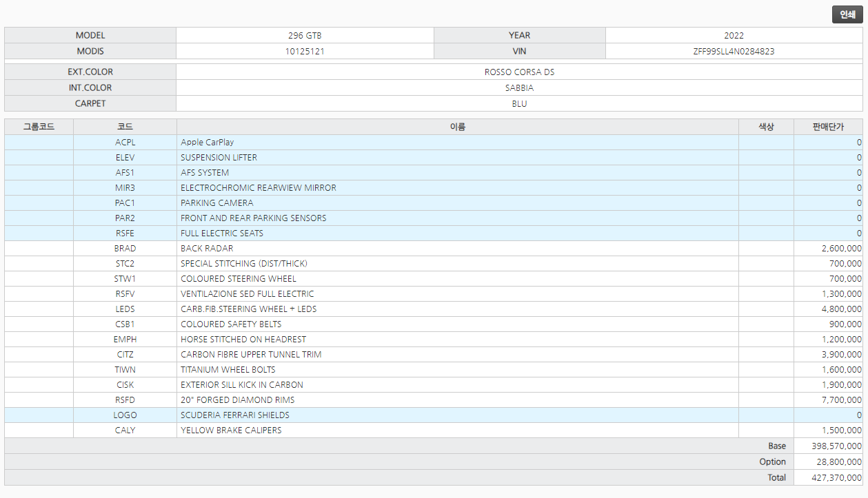Viewport: 868px width, 498px height.
Task: Select the MIR3 code cell
Action: point(125,187)
